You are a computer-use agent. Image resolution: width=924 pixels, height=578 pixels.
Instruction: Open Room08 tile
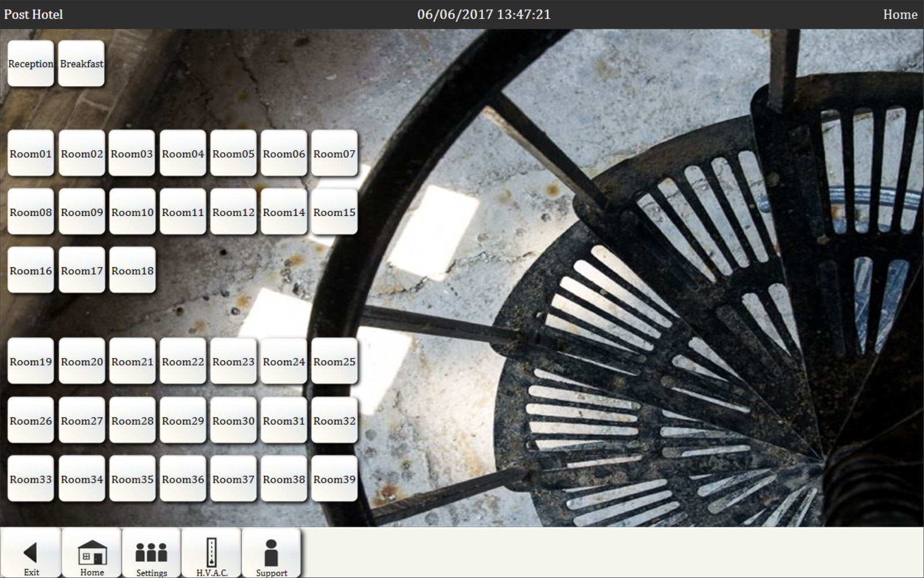31,212
